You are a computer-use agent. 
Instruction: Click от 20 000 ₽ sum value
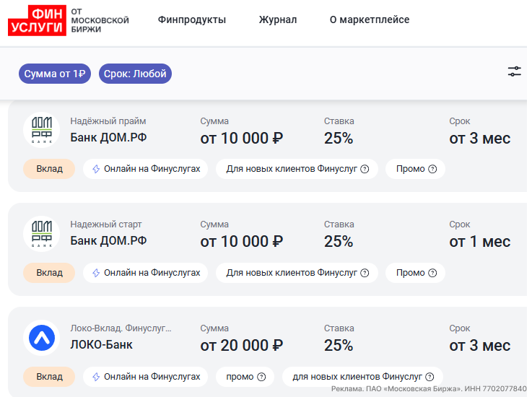(242, 346)
